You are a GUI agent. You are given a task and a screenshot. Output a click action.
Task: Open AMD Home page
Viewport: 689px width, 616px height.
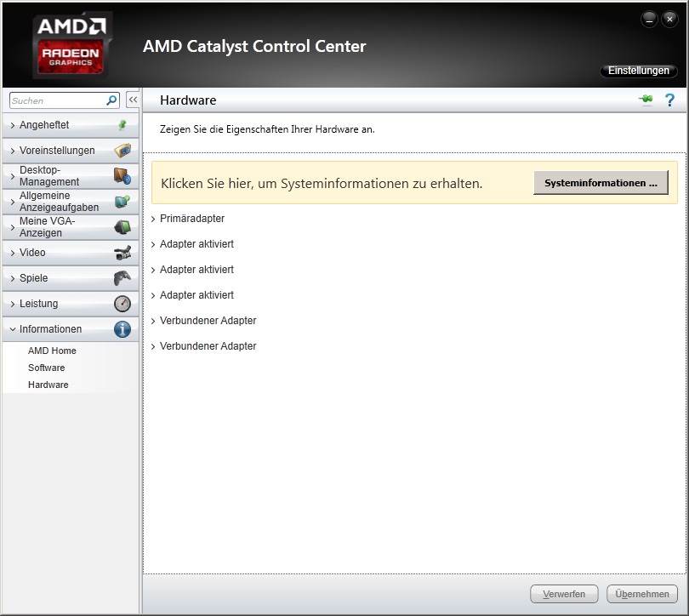52,351
